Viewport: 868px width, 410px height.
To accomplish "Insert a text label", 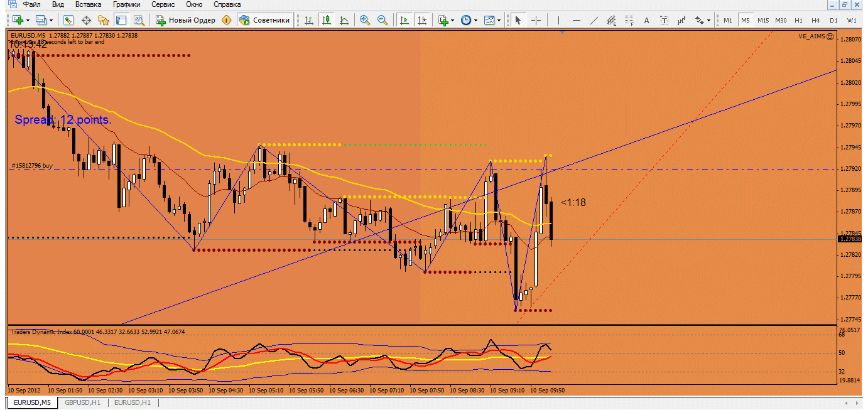I will tap(665, 20).
